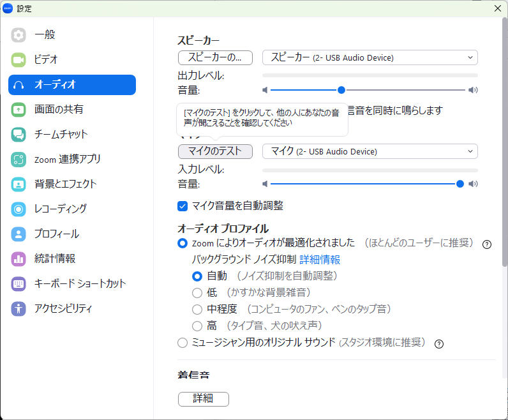Go to ビデオ settings
Image resolution: width=508 pixels, height=420 pixels.
click(72, 59)
